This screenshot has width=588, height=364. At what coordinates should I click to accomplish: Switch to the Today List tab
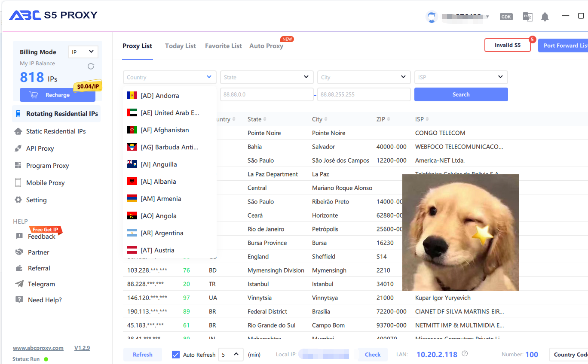[x=181, y=46]
